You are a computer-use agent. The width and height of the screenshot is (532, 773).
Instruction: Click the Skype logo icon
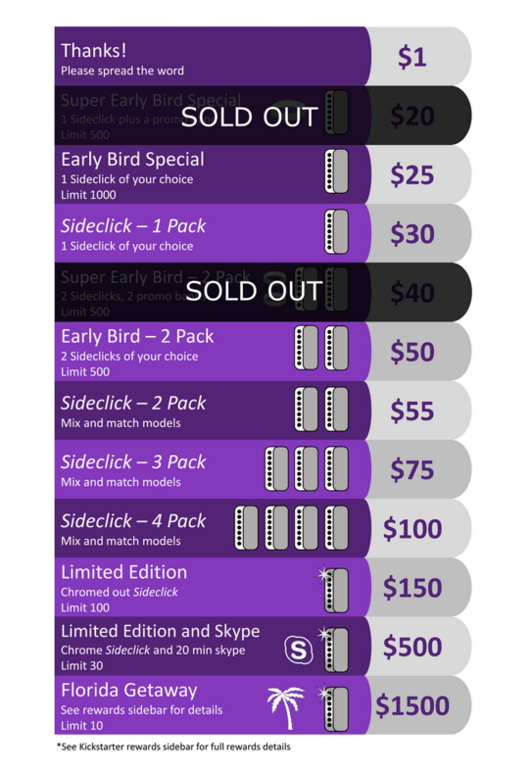point(299,650)
